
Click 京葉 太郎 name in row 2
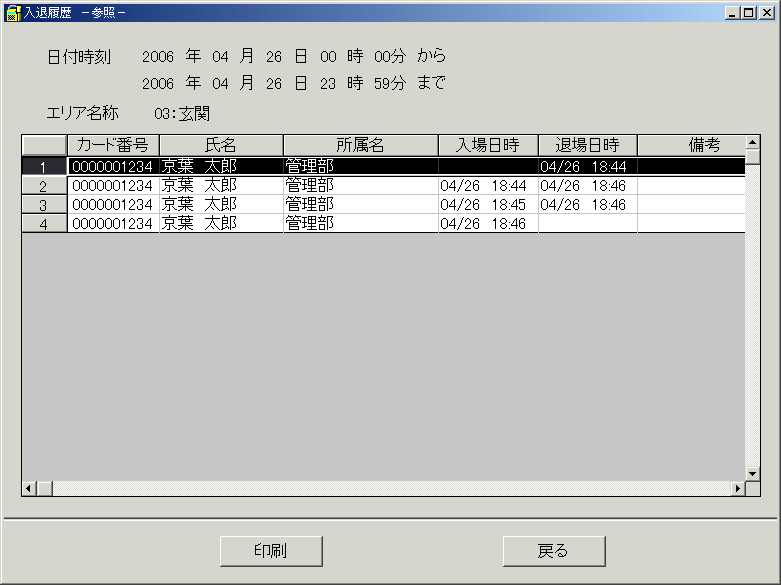(x=221, y=186)
